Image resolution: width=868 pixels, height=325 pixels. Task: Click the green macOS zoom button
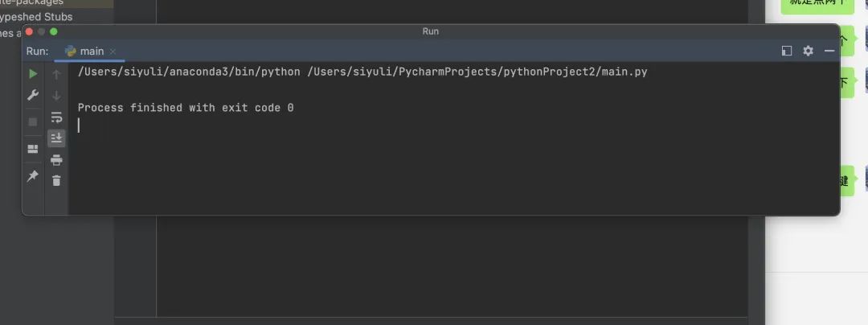pyautogui.click(x=54, y=31)
